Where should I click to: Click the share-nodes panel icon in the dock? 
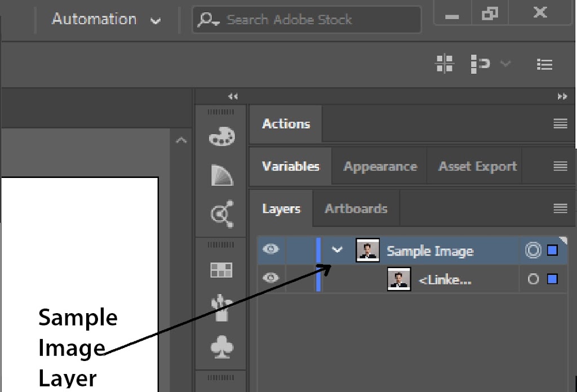[x=221, y=215]
